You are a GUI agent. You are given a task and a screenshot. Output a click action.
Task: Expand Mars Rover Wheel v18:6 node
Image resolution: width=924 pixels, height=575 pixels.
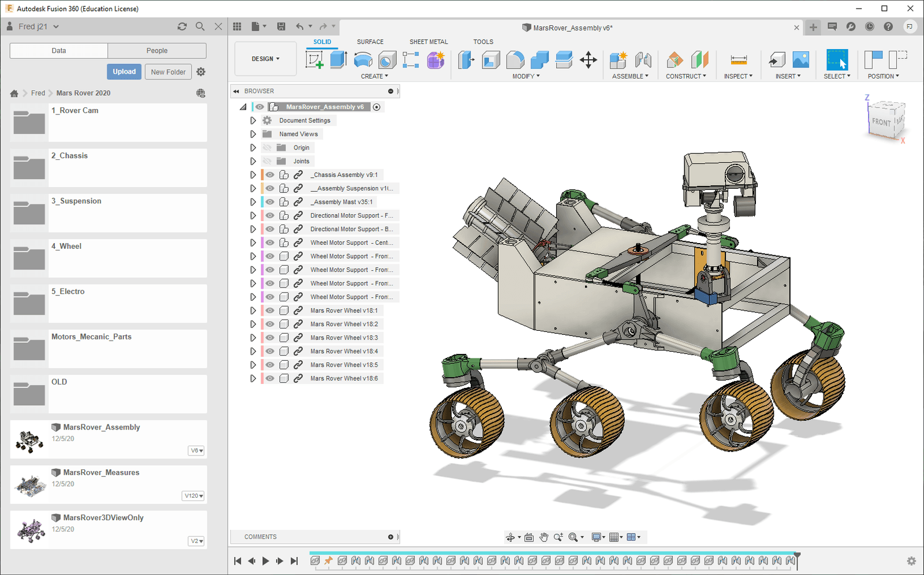point(253,379)
